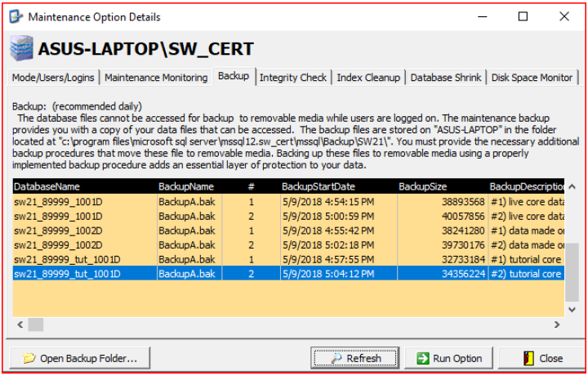Click the Refresh button

point(354,358)
